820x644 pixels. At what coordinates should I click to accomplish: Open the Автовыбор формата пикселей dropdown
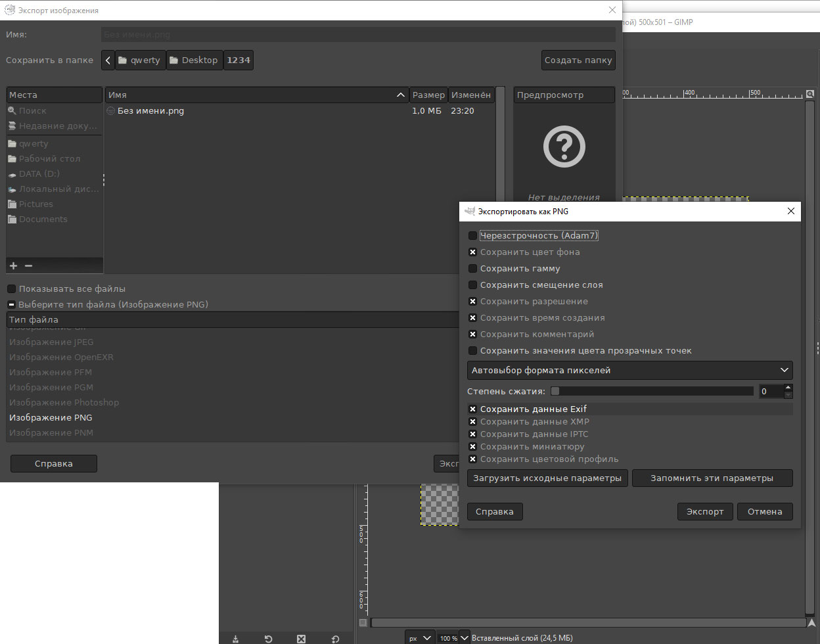coord(630,371)
